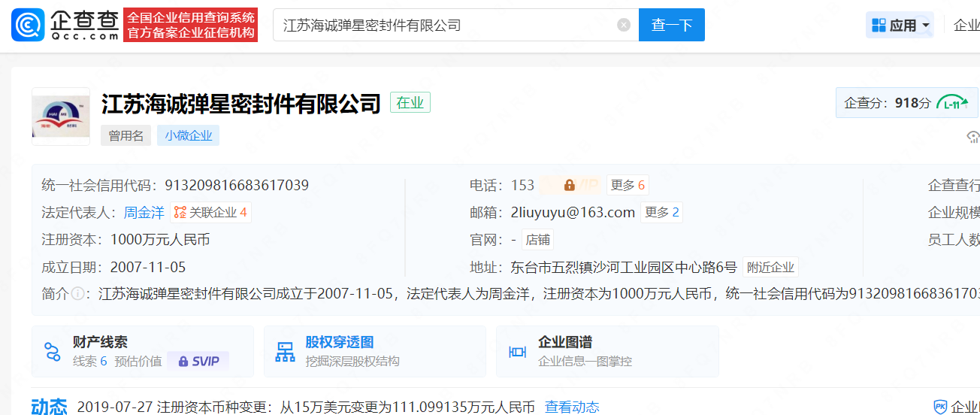Click the 股权穿透图 hierarchy icon
The width and height of the screenshot is (980, 415).
[x=286, y=352]
